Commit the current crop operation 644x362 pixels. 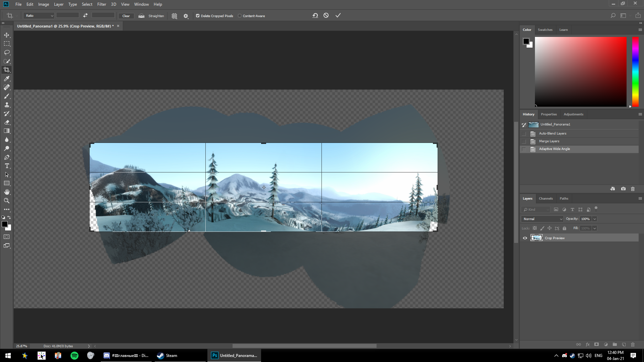click(x=338, y=15)
